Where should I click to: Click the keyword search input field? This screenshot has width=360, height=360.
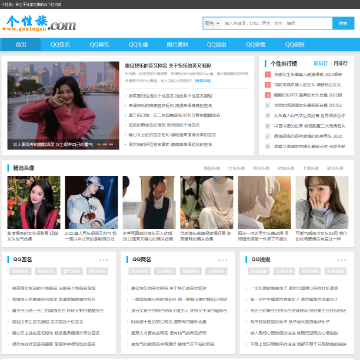tap(276, 24)
